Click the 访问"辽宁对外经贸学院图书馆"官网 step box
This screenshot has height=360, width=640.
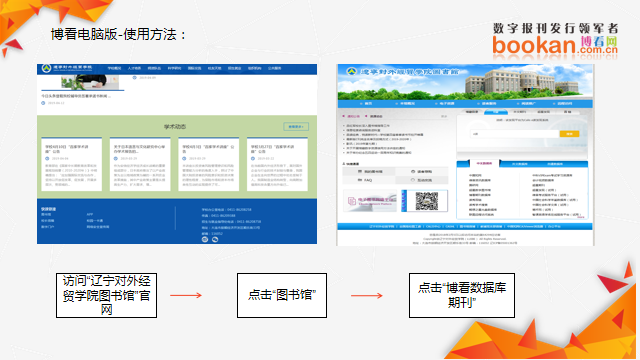point(107,295)
